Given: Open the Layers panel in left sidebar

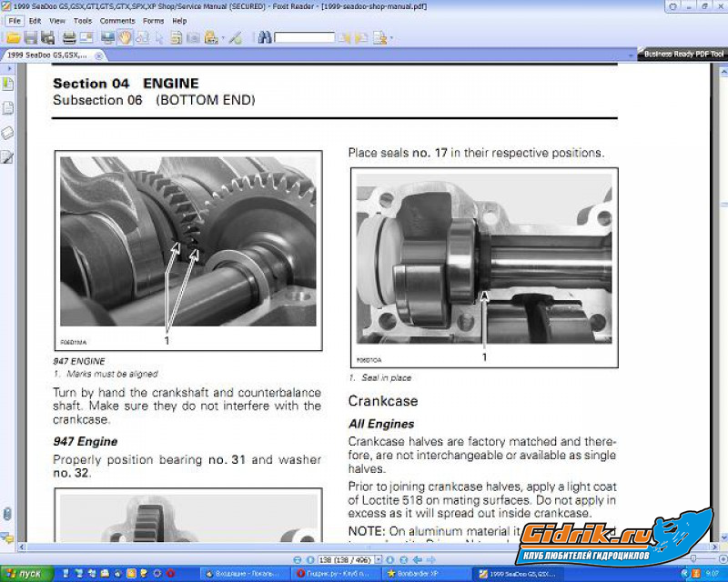Looking at the screenshot, I should [7, 133].
